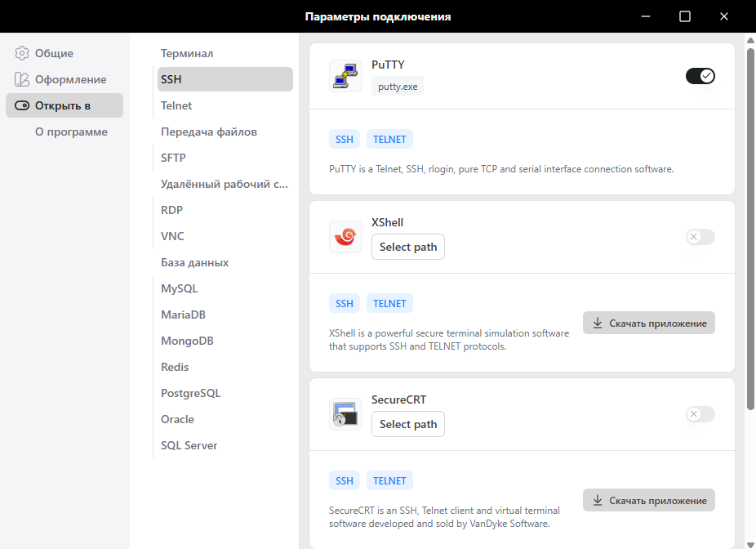Click the TELNET tag in SecureCRT card
This screenshot has height=549, width=756.
pos(389,480)
